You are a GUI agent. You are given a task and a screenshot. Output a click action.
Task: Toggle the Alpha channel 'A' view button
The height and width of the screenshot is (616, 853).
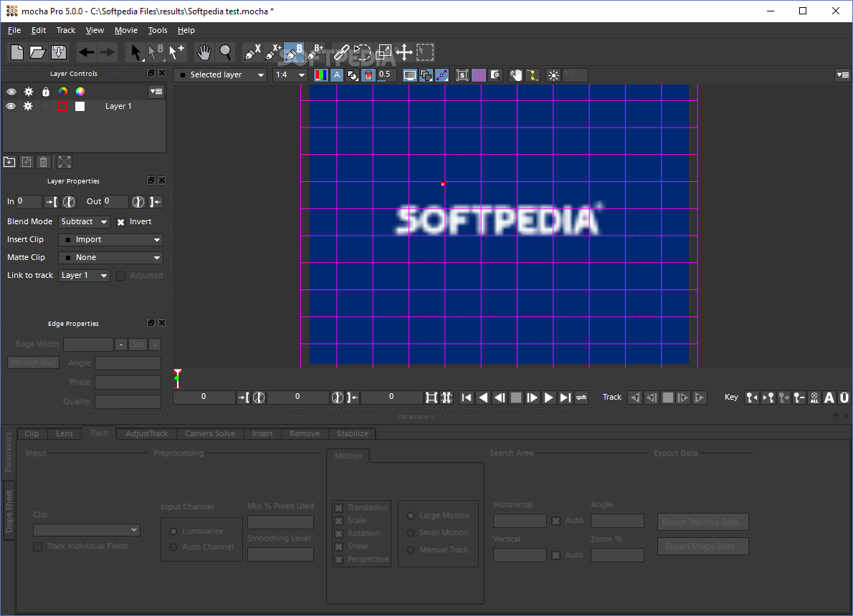pyautogui.click(x=337, y=75)
